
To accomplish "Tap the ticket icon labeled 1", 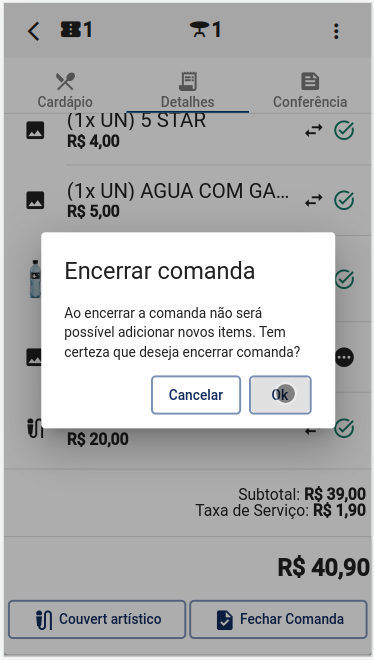I will [x=76, y=30].
